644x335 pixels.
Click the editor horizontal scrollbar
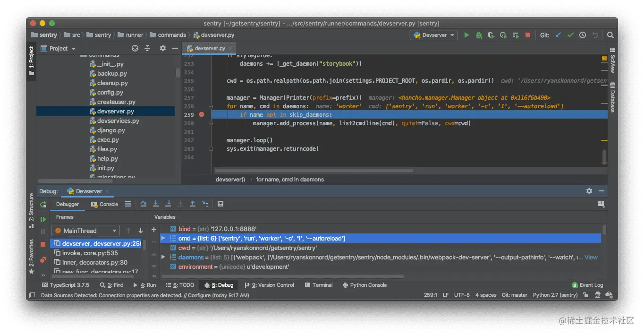coord(314,171)
